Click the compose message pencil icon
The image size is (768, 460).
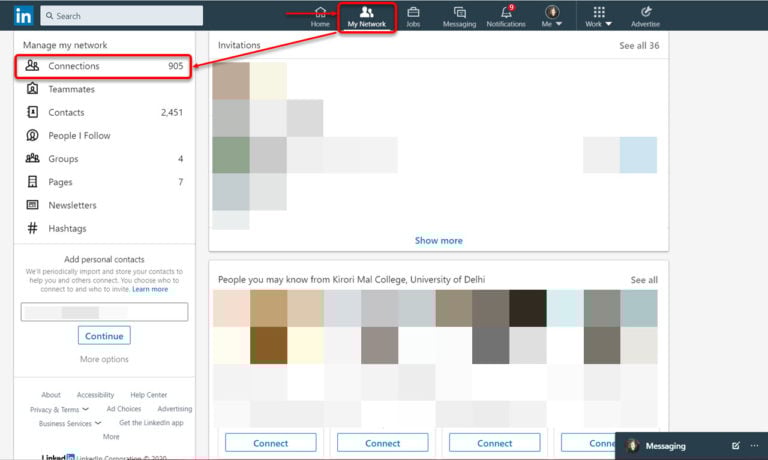[x=736, y=445]
